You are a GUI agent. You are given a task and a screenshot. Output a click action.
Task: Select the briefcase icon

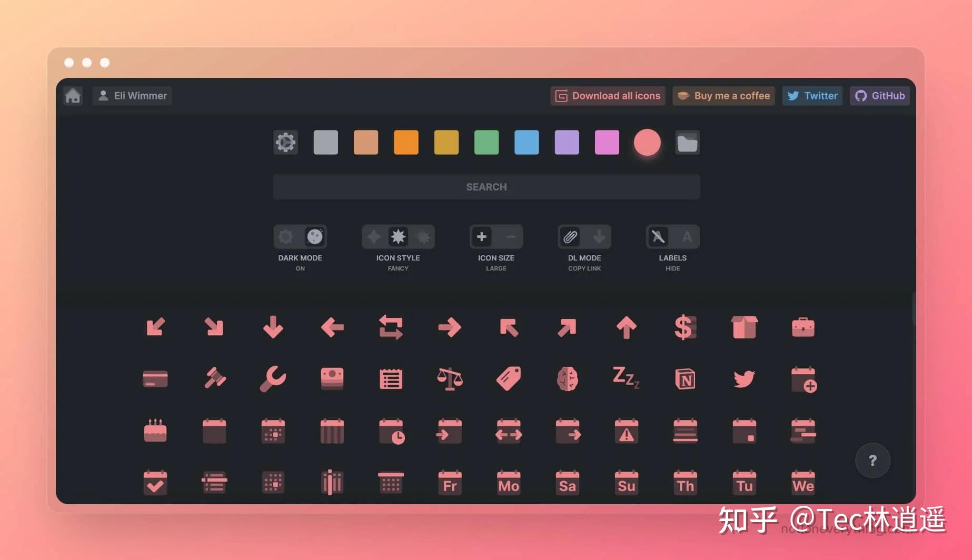[x=802, y=327]
